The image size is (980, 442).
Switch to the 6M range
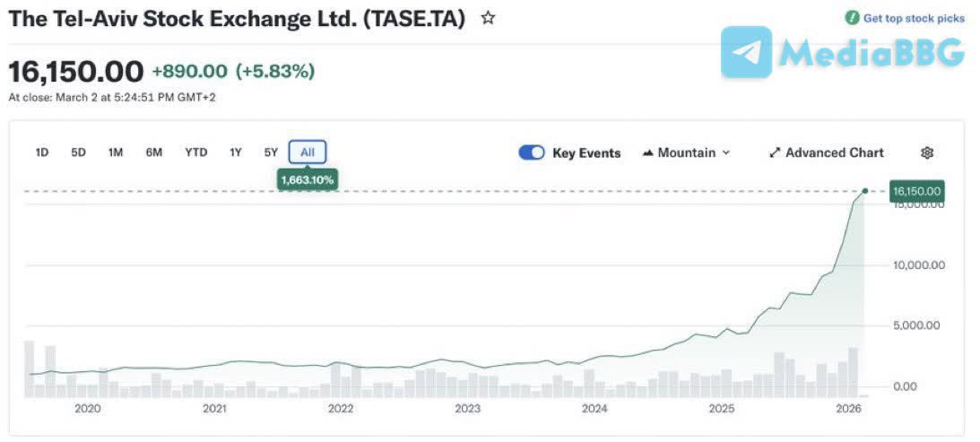[x=154, y=152]
